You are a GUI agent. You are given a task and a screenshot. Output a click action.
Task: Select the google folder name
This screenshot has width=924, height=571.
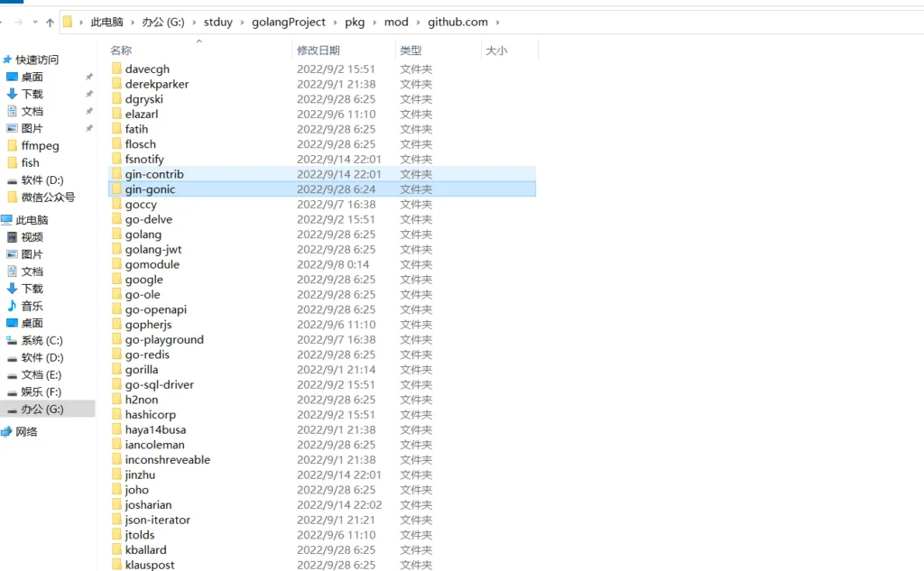(x=143, y=280)
